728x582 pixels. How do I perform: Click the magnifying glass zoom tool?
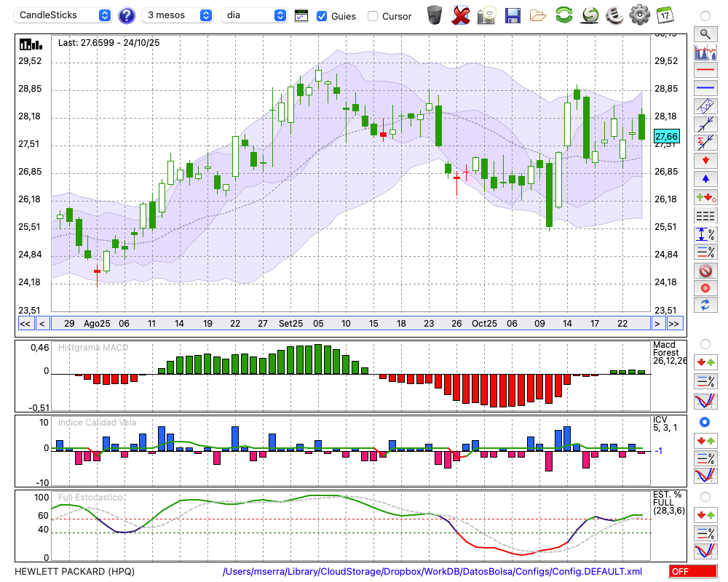coord(705,33)
